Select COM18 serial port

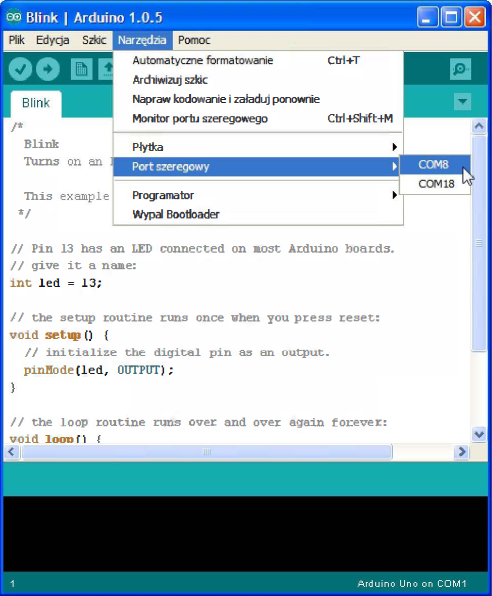click(435, 184)
